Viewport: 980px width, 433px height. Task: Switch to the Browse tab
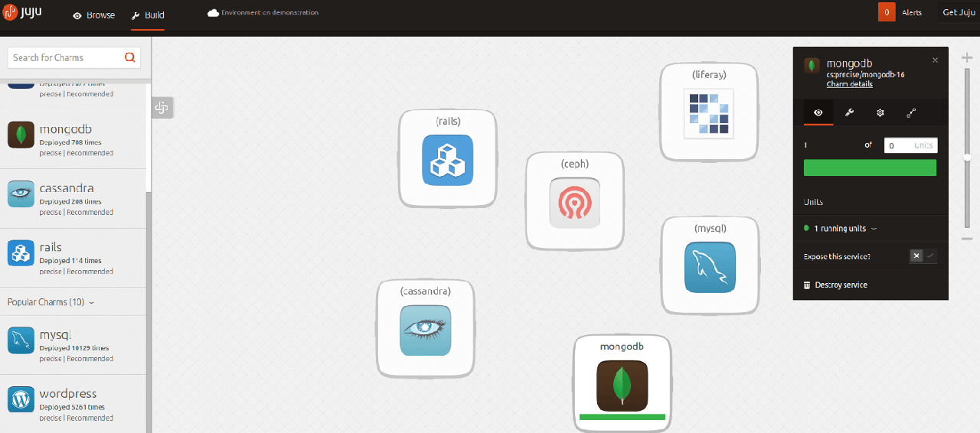point(94,15)
